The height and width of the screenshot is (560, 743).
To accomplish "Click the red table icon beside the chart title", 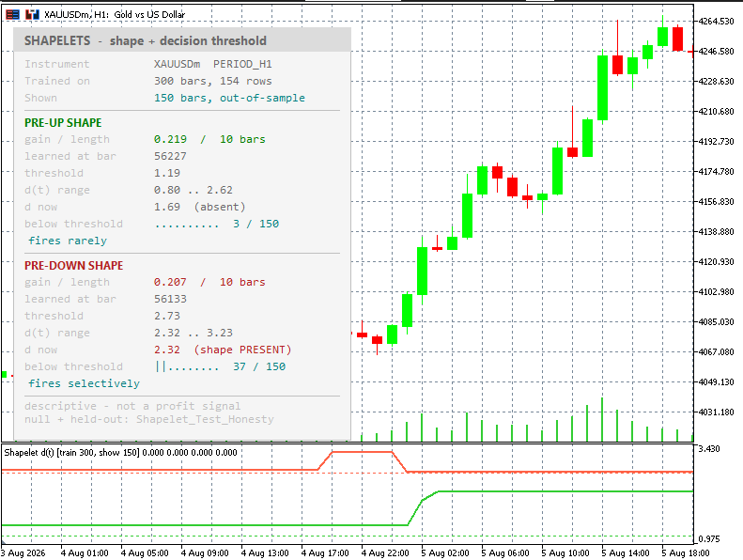I will pyautogui.click(x=12, y=15).
